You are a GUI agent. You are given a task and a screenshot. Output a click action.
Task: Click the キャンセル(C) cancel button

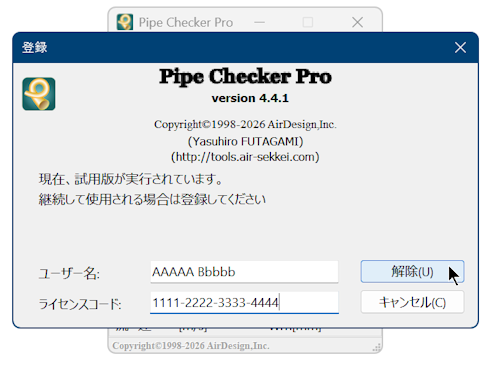point(412,302)
